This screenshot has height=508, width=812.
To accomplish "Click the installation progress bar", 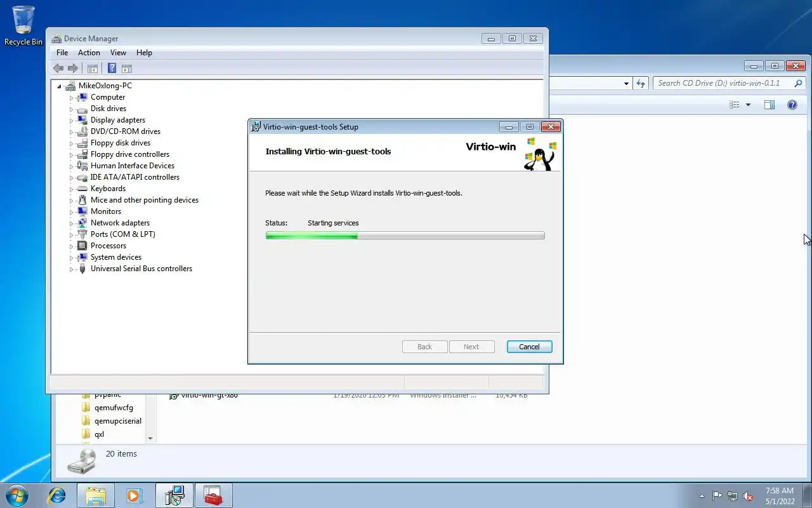I will 405,236.
